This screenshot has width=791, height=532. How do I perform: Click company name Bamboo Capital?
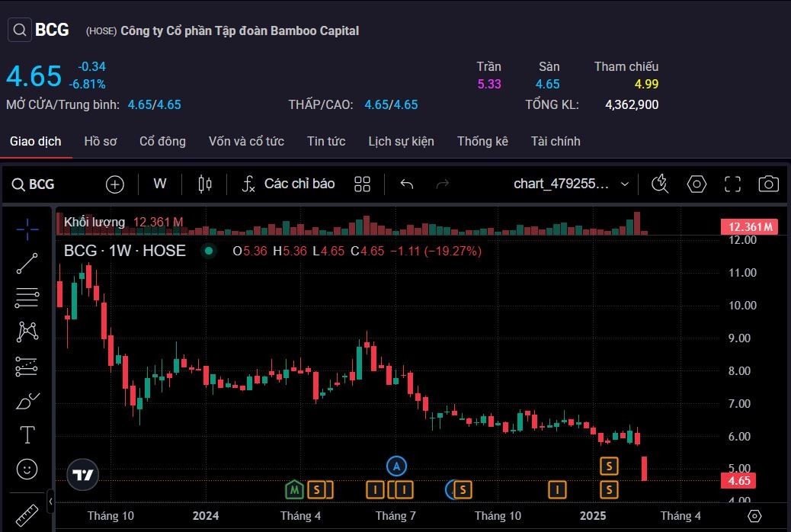(x=239, y=30)
